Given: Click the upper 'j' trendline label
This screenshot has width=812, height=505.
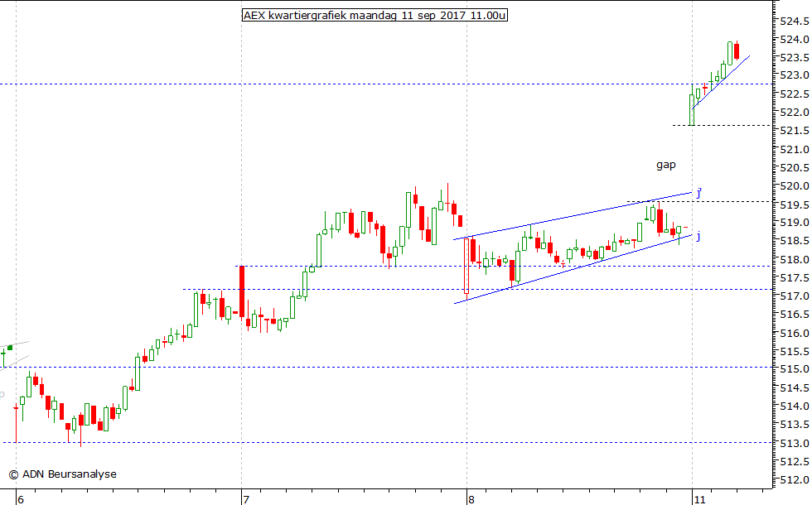Looking at the screenshot, I should tap(698, 193).
